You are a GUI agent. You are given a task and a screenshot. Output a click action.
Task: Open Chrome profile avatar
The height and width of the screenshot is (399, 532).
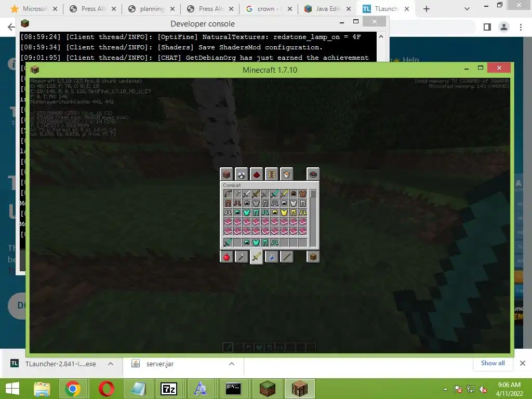(x=504, y=27)
